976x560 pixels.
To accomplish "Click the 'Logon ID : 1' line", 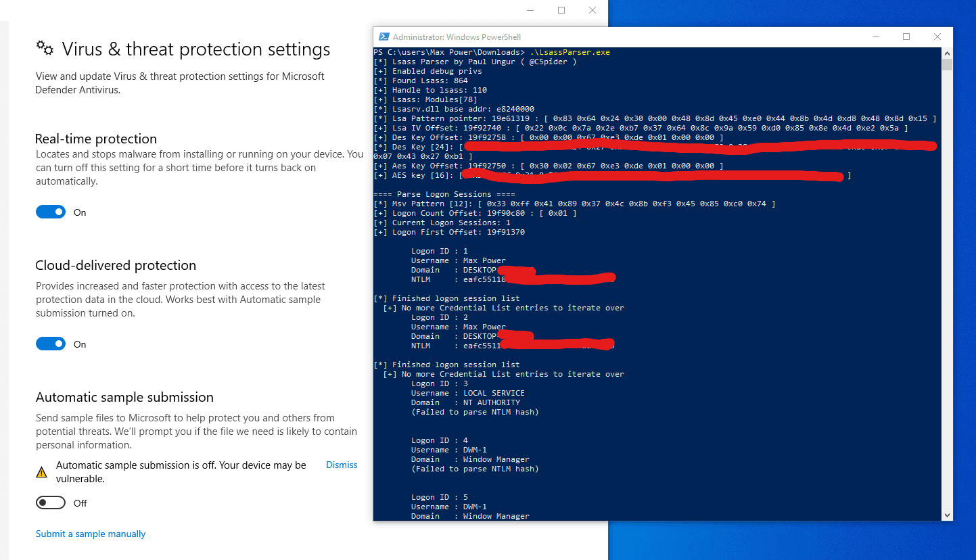I will (x=439, y=251).
